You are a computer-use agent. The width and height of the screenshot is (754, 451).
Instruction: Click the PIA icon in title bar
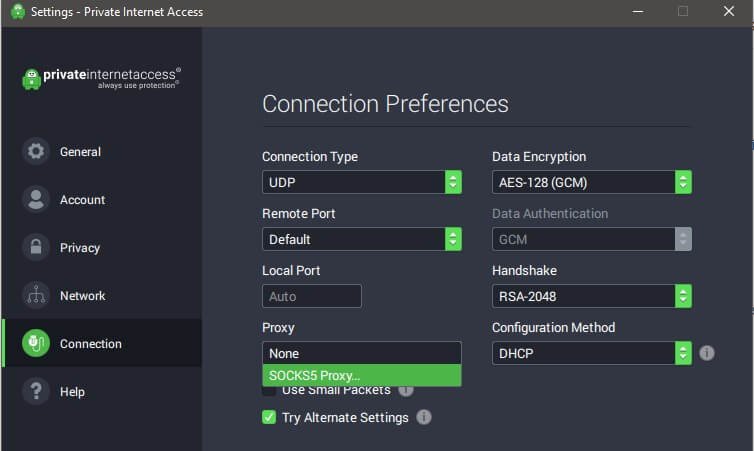click(18, 12)
